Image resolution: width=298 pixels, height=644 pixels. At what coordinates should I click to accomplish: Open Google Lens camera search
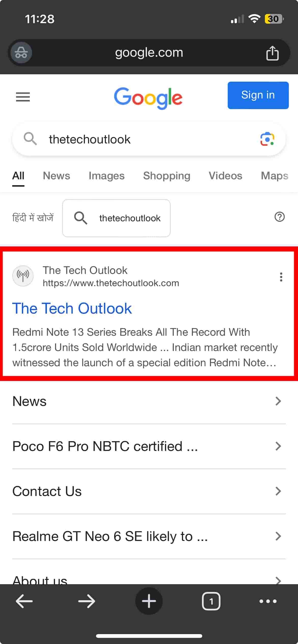tap(267, 139)
